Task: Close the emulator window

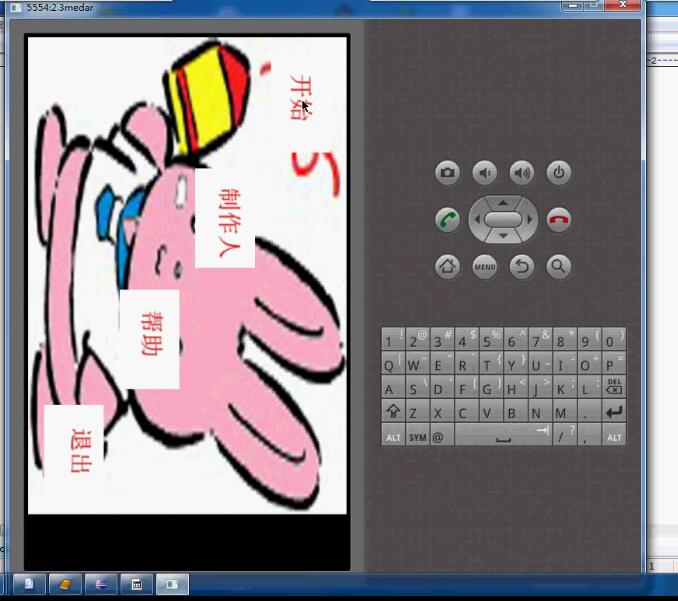Action: [x=623, y=5]
